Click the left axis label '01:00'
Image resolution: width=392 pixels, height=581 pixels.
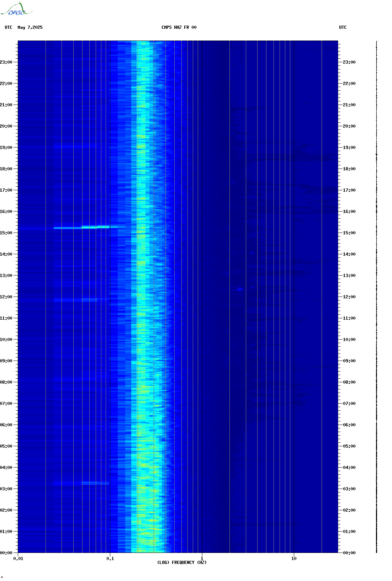point(6,532)
